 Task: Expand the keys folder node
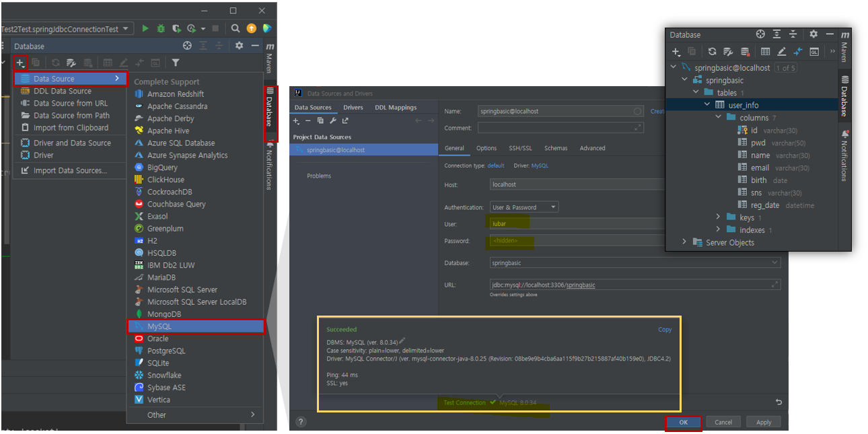(x=719, y=217)
